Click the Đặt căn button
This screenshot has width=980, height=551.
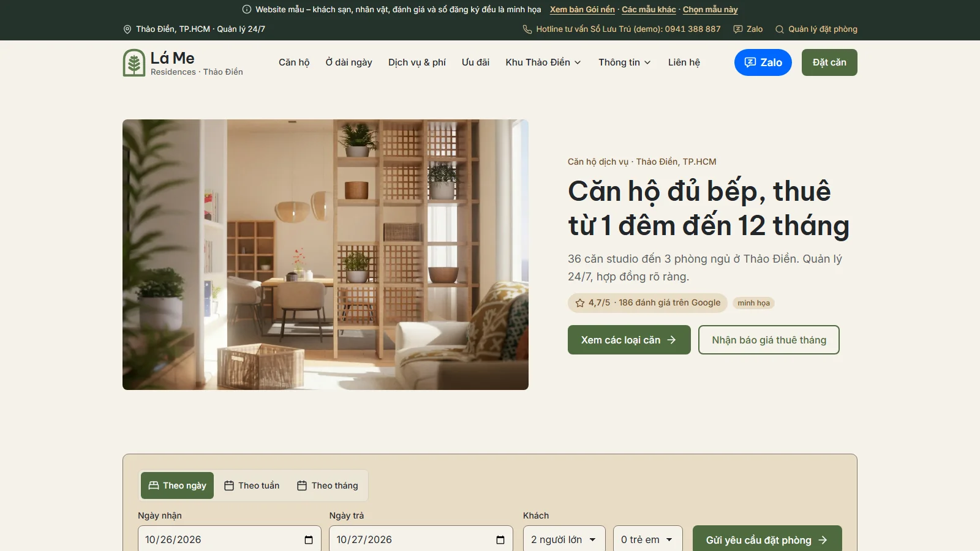tap(829, 62)
